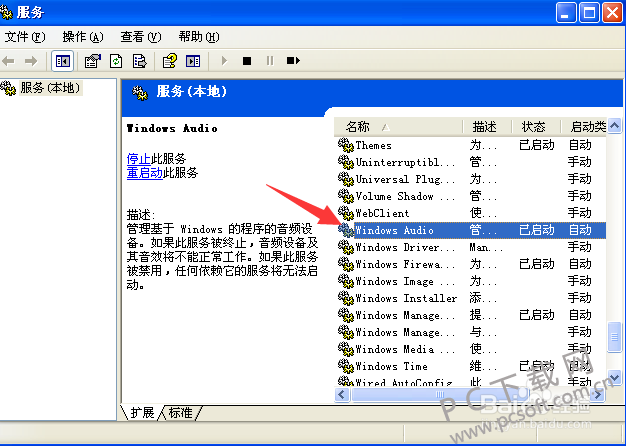The width and height of the screenshot is (626, 446).
Task: Select the Windows Driver... service name
Action: (405, 247)
